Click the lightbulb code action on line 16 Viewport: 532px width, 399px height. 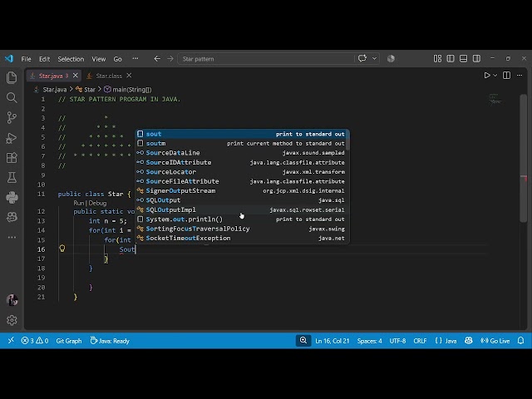click(x=62, y=249)
